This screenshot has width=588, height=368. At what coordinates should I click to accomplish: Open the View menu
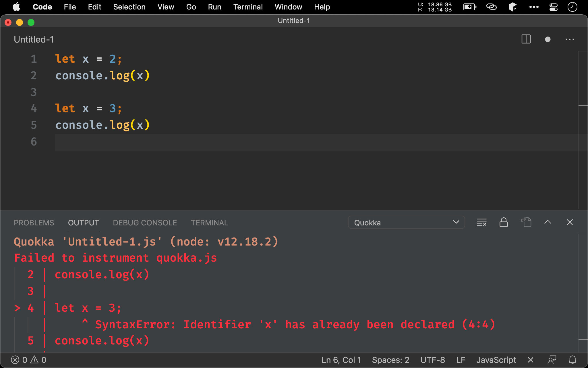(x=165, y=6)
